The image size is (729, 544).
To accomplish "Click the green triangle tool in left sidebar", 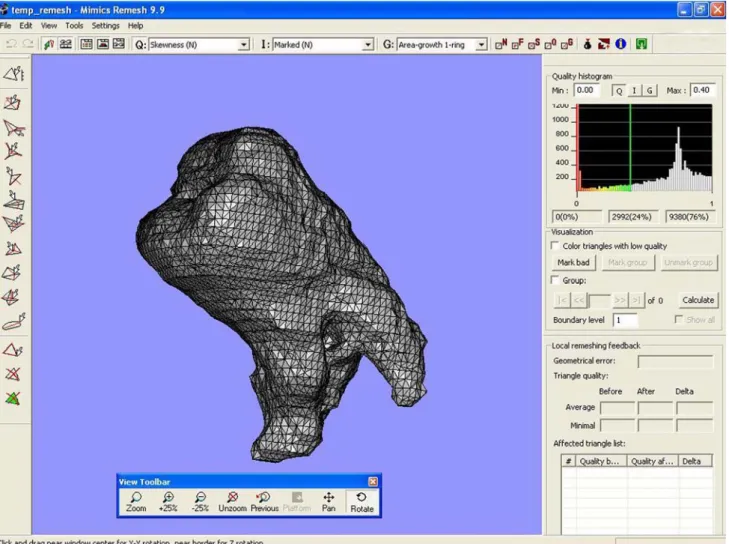I will point(13,398).
